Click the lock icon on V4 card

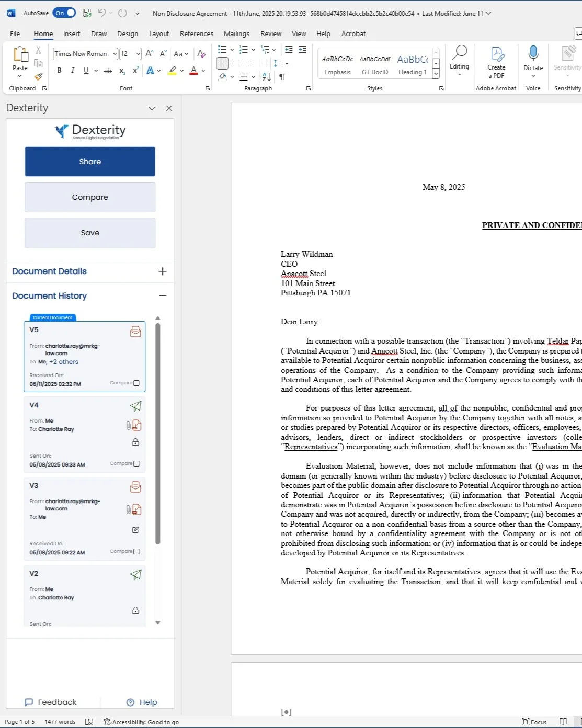[x=135, y=442]
